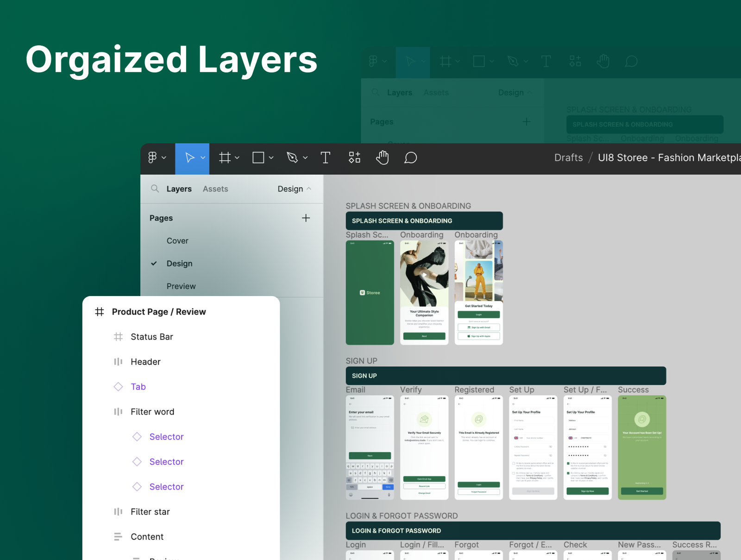Select the Text tool
The image size is (741, 560).
pyautogui.click(x=326, y=158)
